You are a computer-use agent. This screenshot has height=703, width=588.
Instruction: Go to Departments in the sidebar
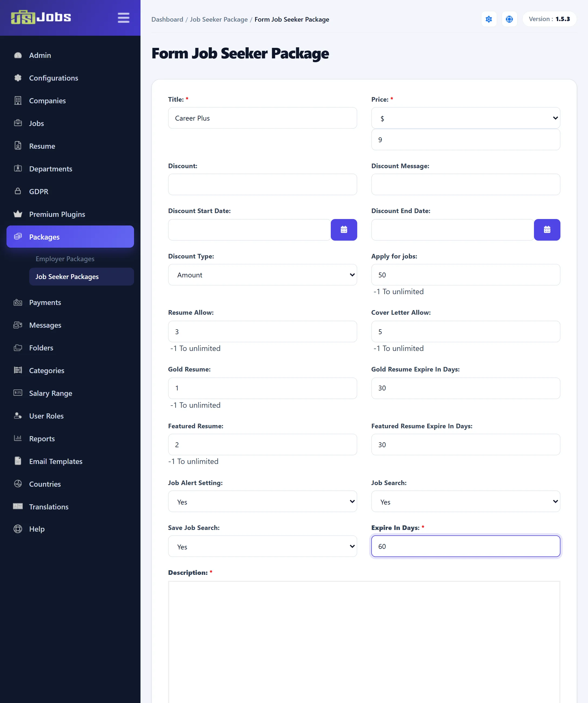pyautogui.click(x=51, y=169)
